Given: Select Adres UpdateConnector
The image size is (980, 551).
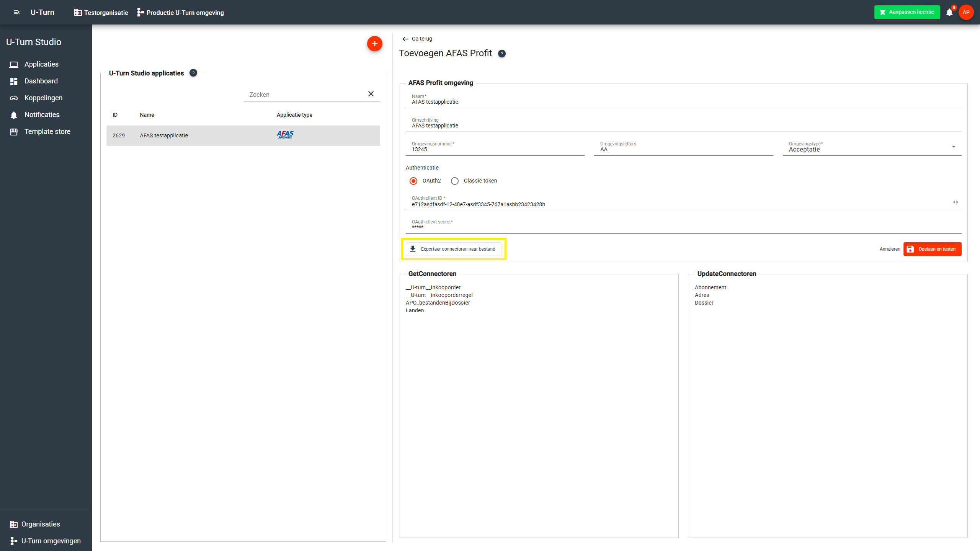Looking at the screenshot, I should (702, 295).
